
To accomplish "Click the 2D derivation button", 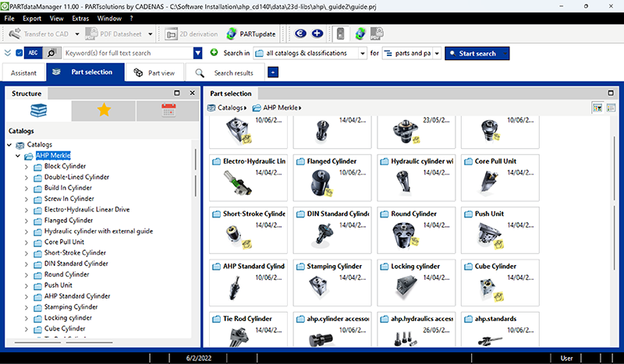I will click(191, 34).
